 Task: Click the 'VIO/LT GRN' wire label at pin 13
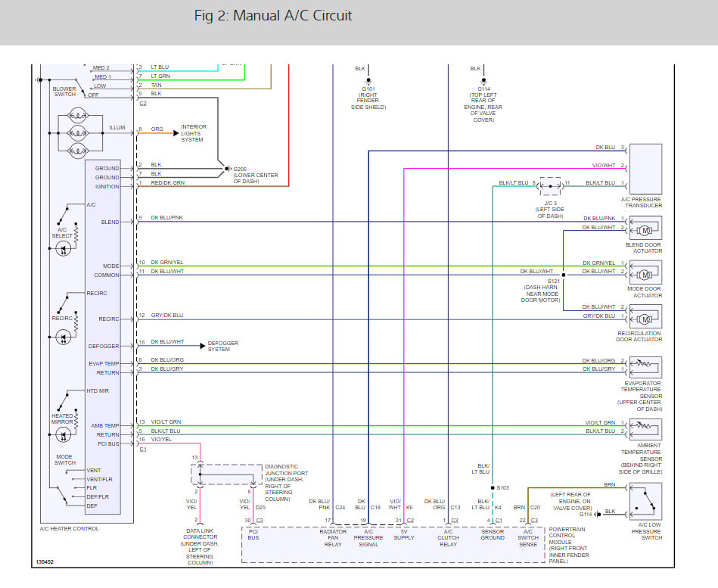(166, 422)
